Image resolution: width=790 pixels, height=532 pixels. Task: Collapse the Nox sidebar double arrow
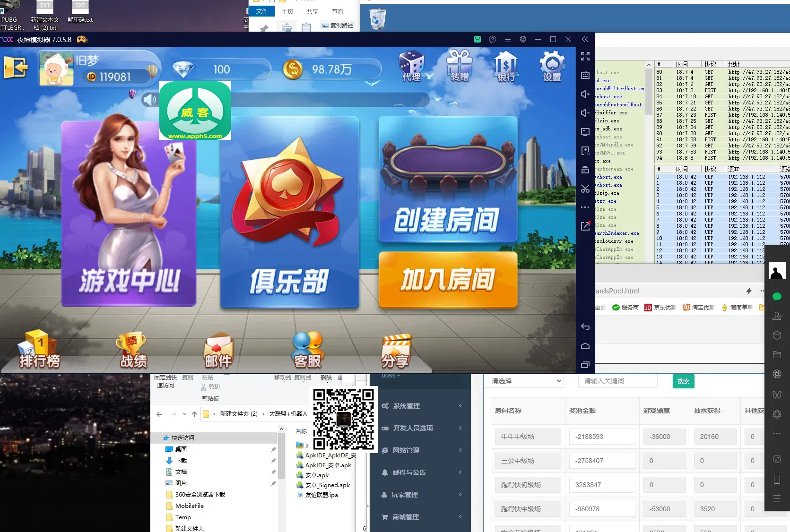585,39
